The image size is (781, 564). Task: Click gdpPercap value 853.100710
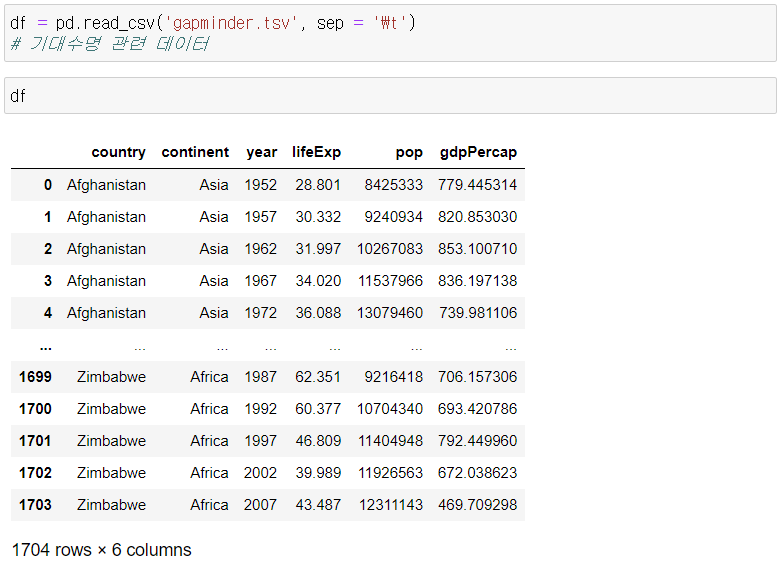(x=478, y=249)
